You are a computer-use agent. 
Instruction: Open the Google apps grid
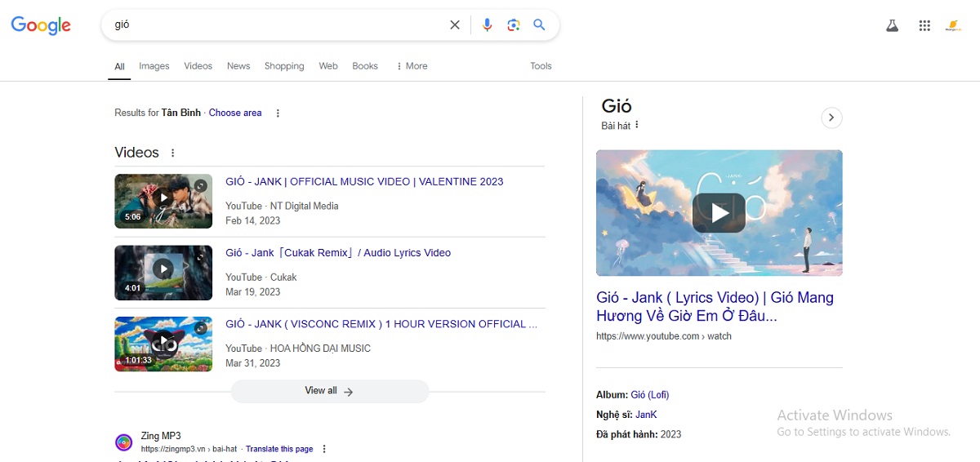coord(924,26)
